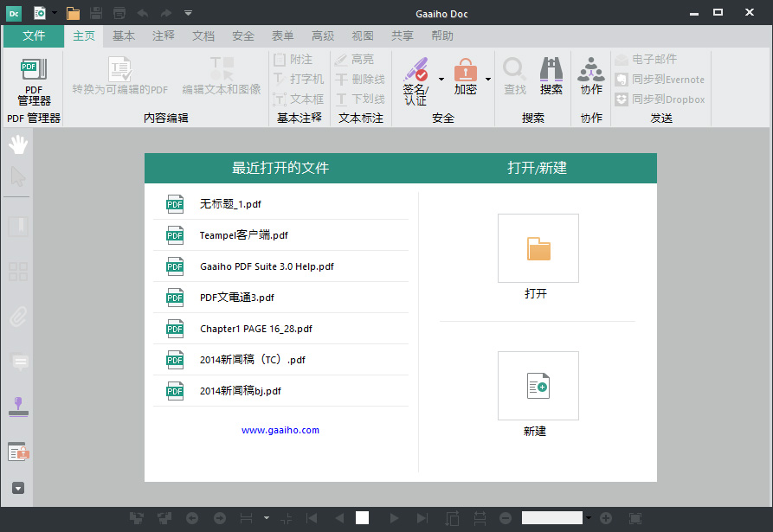Go to the last page button
773x532 pixels.
click(422, 517)
